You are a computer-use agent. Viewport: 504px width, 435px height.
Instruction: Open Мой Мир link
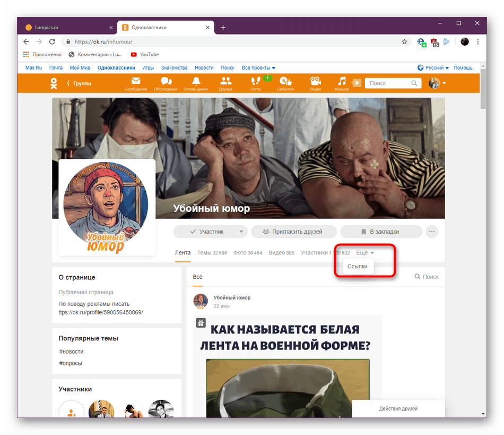coord(80,68)
